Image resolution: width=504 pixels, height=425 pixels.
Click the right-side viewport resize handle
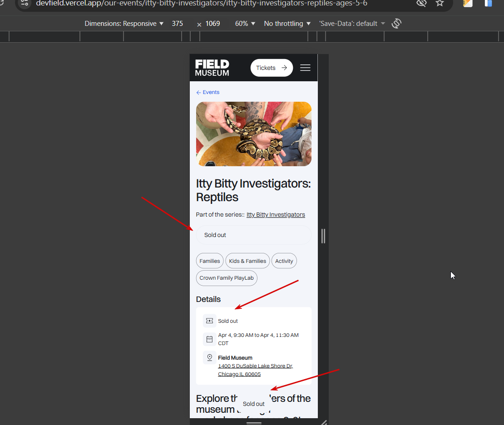pos(323,236)
